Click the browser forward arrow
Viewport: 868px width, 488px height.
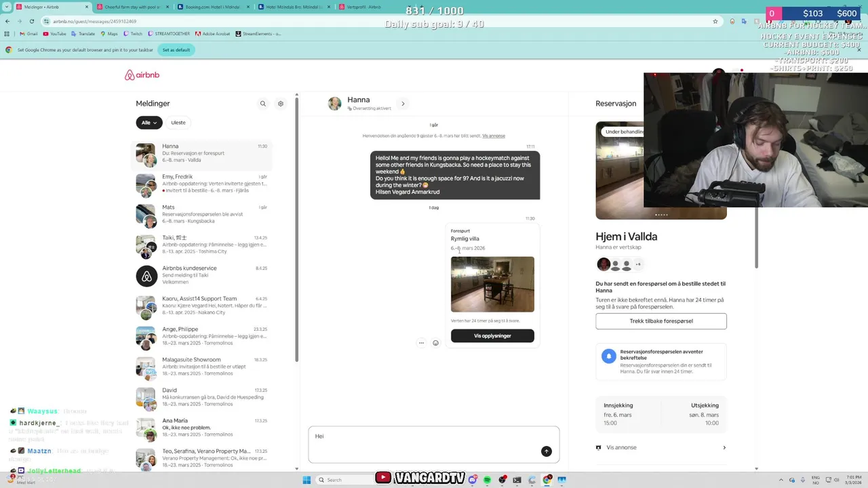coord(19,21)
